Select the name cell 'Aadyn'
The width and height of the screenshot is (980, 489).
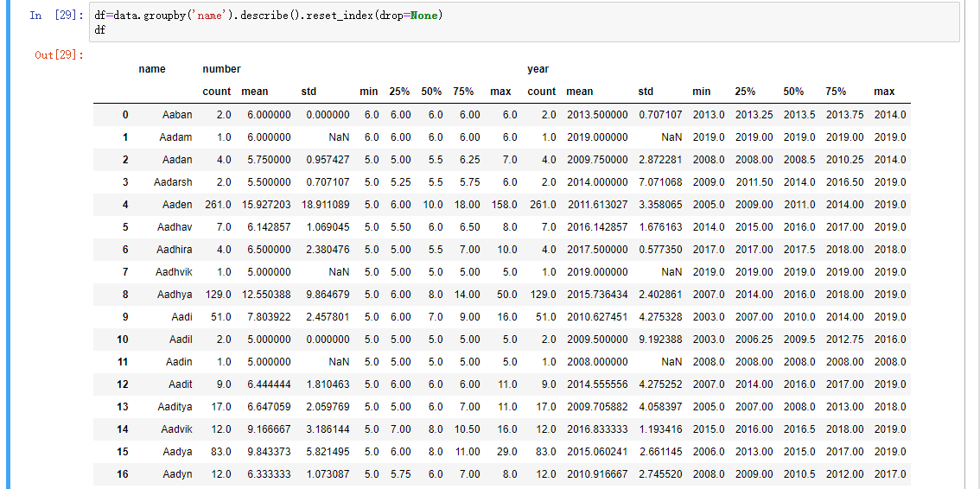coord(178,474)
